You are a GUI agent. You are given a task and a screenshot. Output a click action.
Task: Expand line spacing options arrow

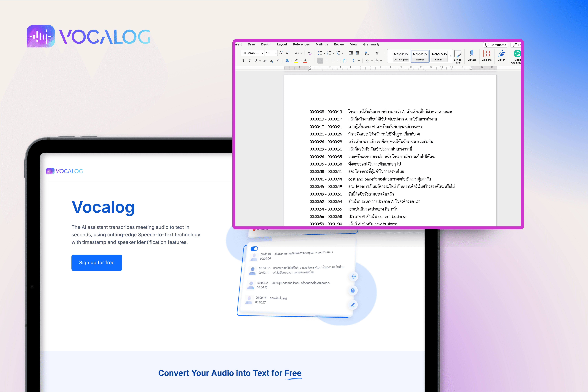point(359,61)
